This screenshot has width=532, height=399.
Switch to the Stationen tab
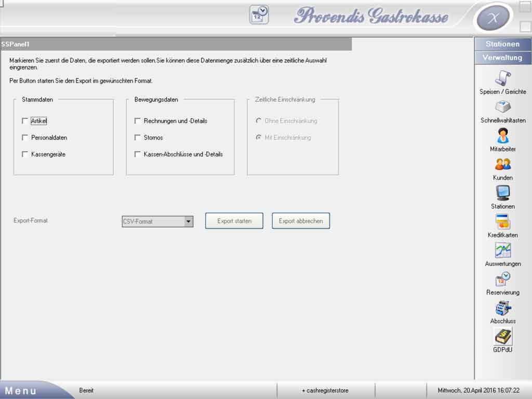(x=502, y=44)
